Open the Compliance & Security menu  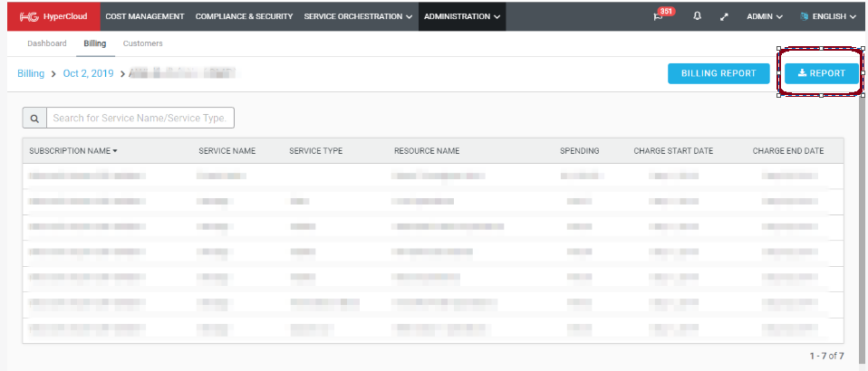[244, 16]
